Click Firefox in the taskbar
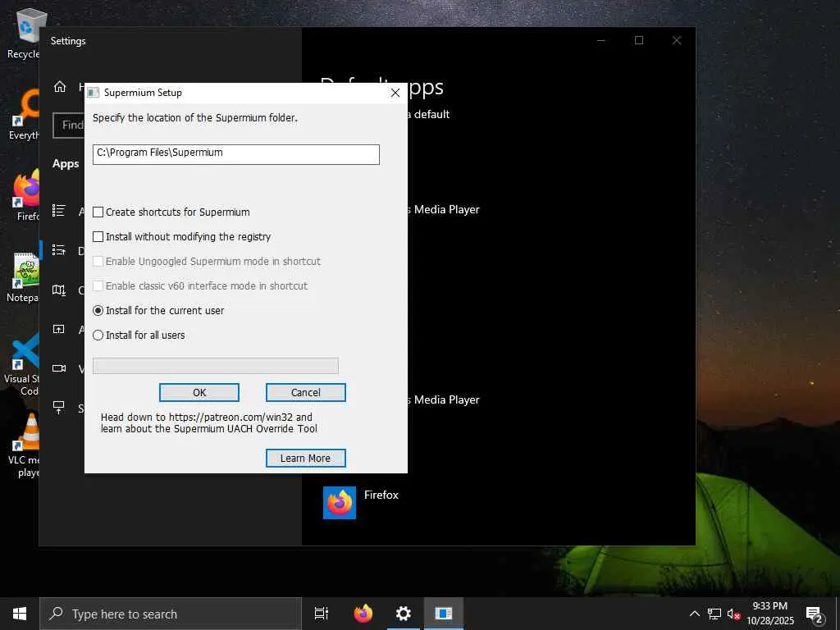Viewport: 840px width, 630px height. coord(363,614)
